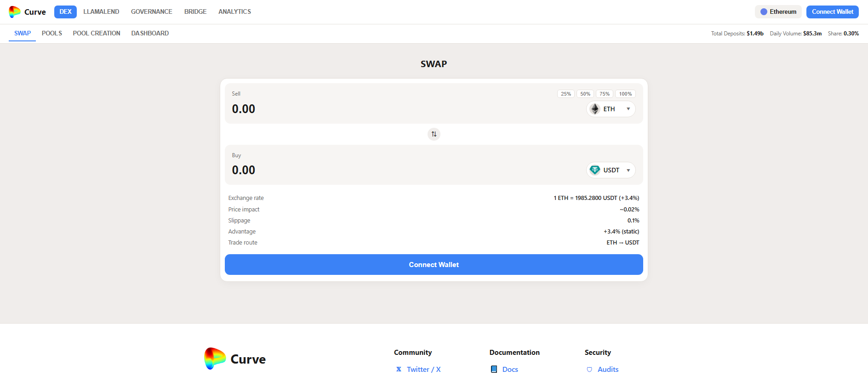This screenshot has height=376, width=868.
Task: Open the GOVERNANCE section
Action: pos(152,12)
